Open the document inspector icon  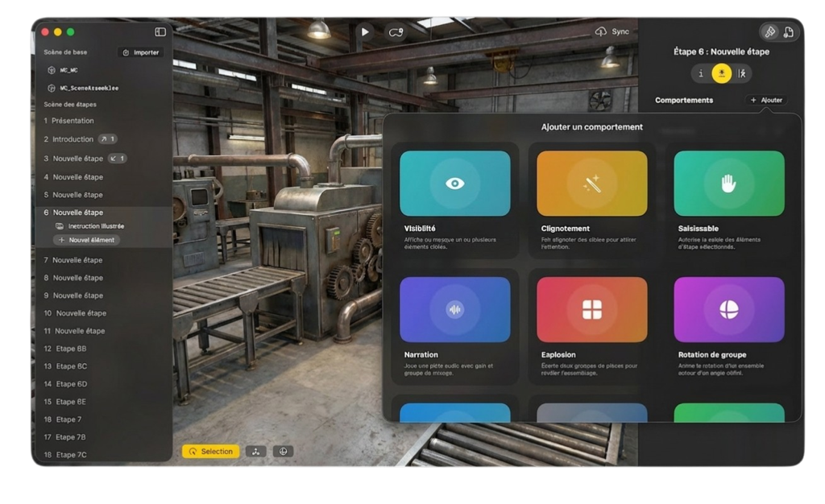(x=788, y=32)
